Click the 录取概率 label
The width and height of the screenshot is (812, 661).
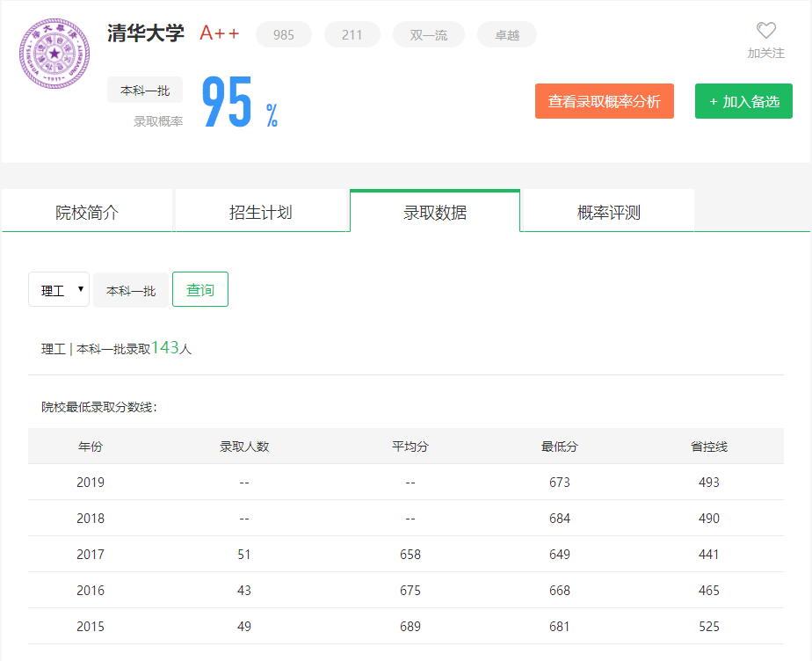(x=158, y=121)
